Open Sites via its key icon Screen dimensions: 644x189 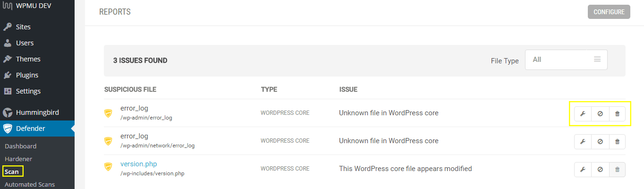point(8,27)
